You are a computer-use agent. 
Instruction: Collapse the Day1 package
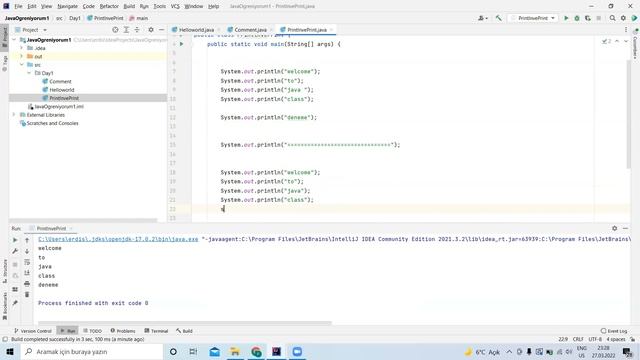29,73
